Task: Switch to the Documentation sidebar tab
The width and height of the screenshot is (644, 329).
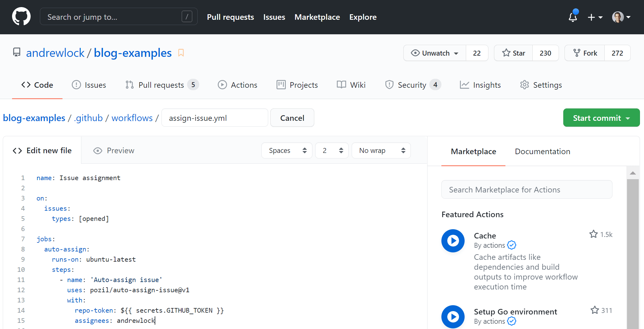Action: pos(542,151)
